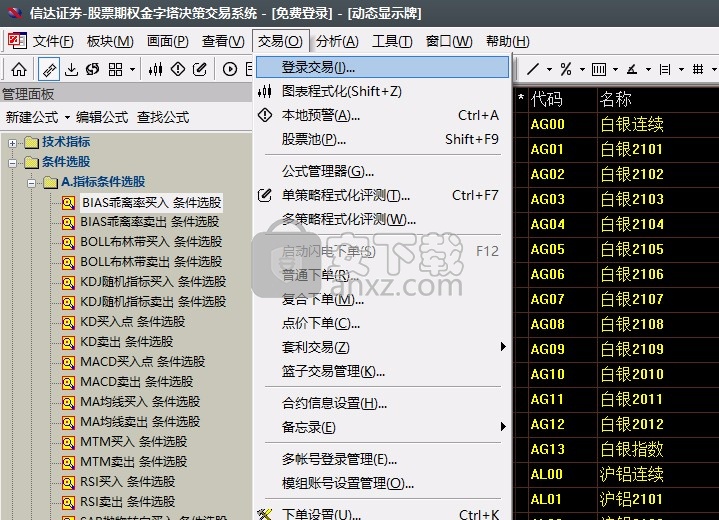Viewport: 719px width, 520px height.
Task: Open the 画面(P) menu
Action: (x=167, y=41)
